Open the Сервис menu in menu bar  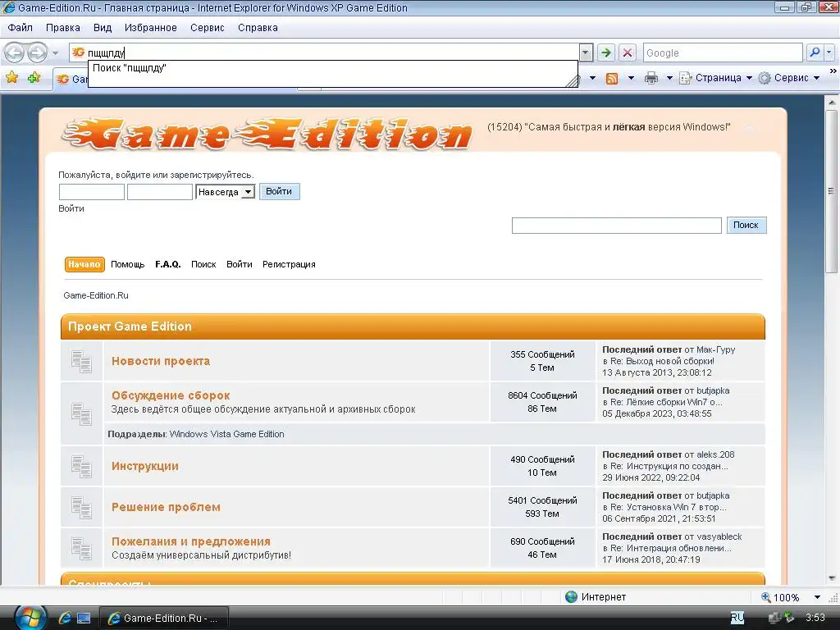(208, 28)
